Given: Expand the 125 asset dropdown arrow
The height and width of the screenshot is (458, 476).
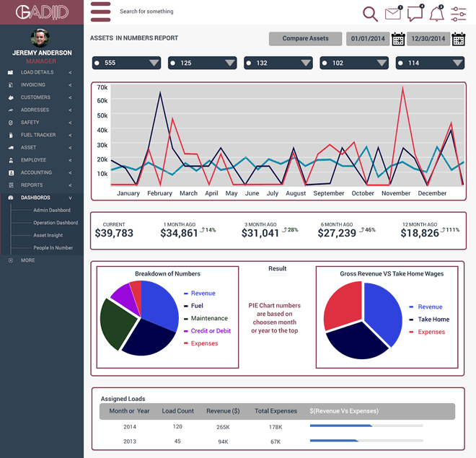Looking at the screenshot, I should (229, 63).
